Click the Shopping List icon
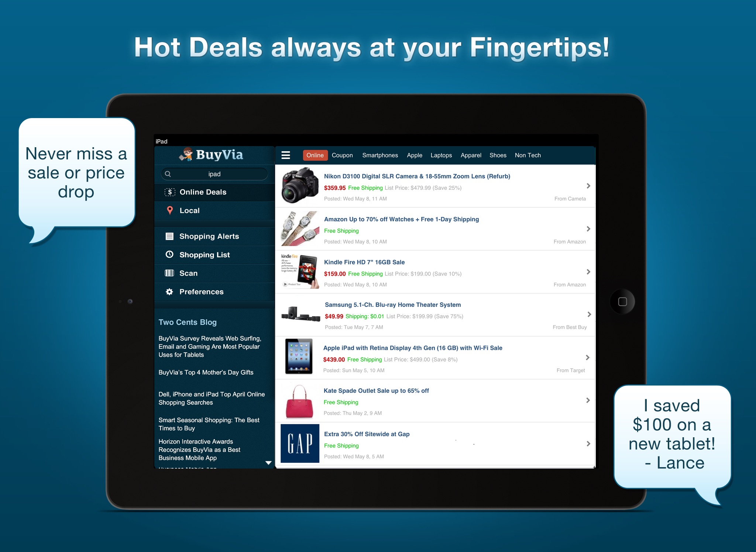This screenshot has height=552, width=756. tap(170, 255)
